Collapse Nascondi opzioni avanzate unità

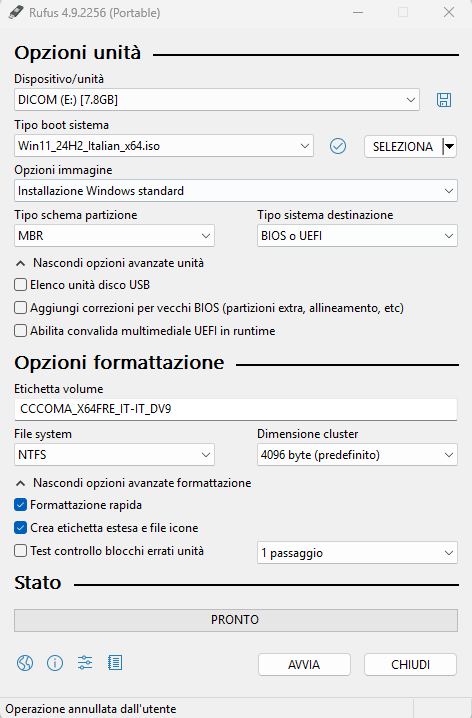coord(109,263)
